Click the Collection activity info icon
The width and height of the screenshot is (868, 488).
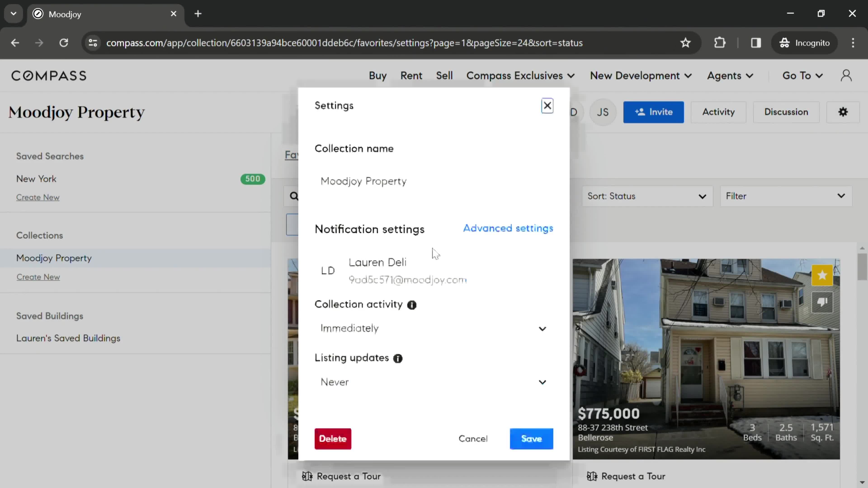412,305
